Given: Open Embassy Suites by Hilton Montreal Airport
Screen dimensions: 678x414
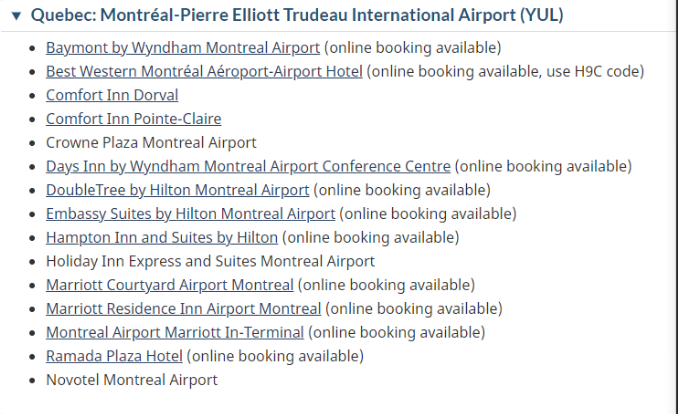Looking at the screenshot, I should (190, 214).
